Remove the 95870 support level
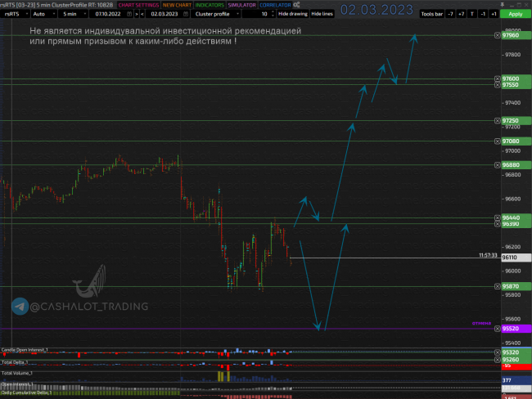Screen dimensions: 532x399 (x=498, y=286)
